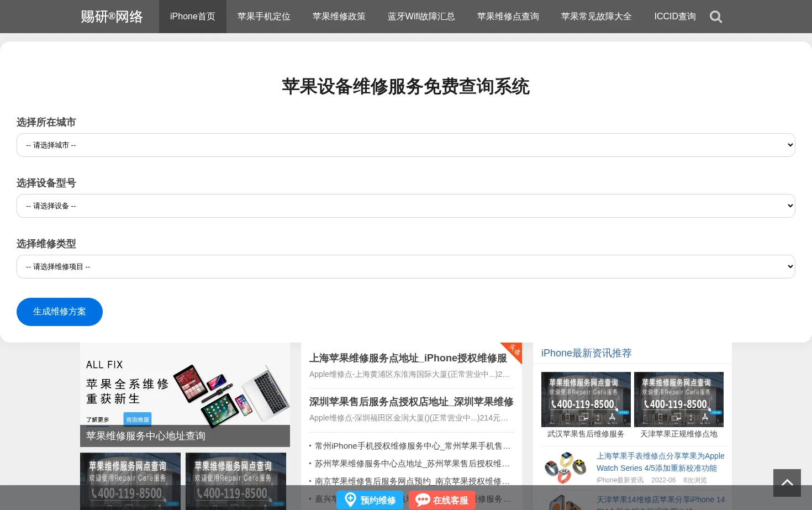Click the 生成维修方案 button
The width and height of the screenshot is (812, 510).
tap(60, 312)
